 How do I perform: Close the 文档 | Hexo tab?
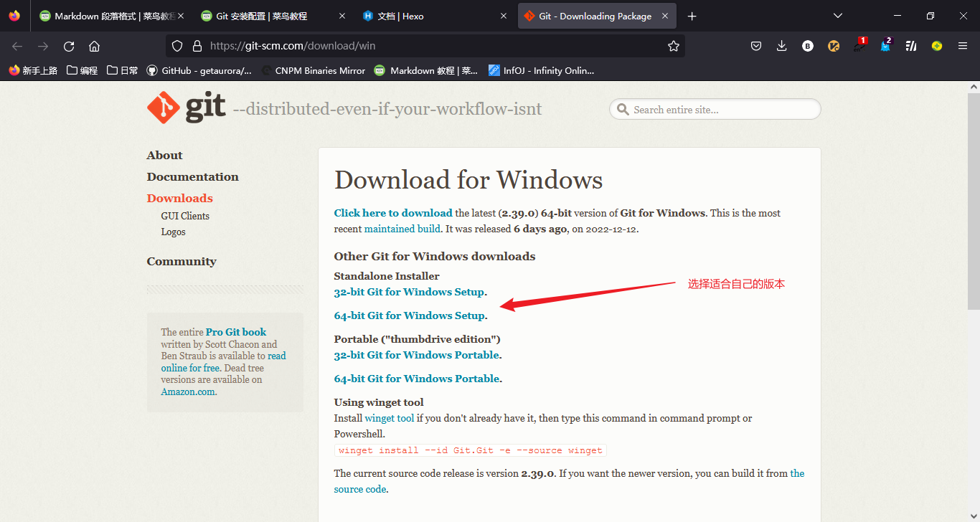(502, 16)
